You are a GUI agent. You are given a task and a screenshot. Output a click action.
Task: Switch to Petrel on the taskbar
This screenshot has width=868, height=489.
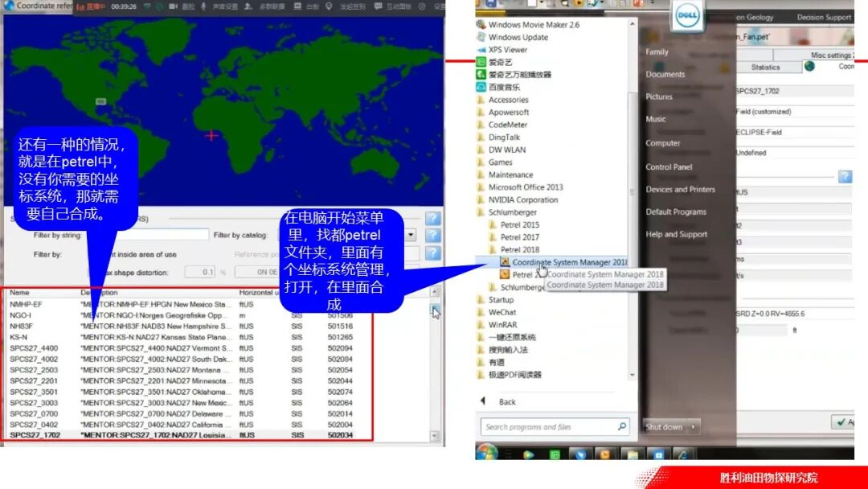click(605, 454)
